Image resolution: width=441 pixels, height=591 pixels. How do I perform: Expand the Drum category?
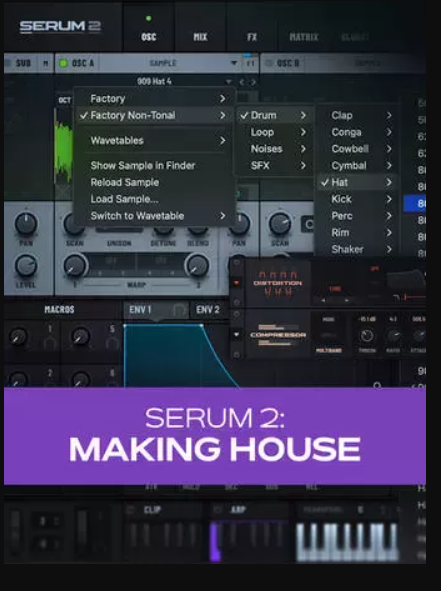pos(274,115)
